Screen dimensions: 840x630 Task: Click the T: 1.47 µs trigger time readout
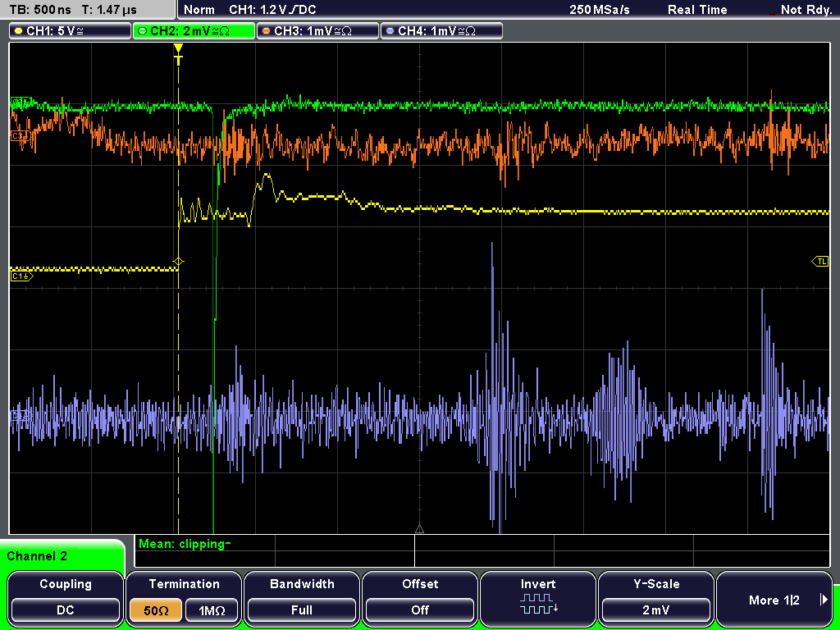(x=110, y=10)
